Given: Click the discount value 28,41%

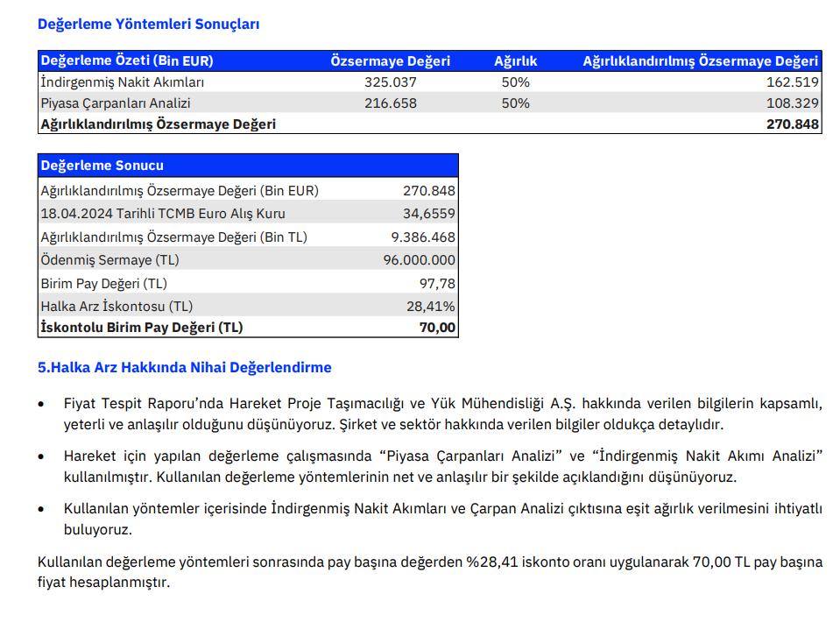Looking at the screenshot, I should [431, 307].
